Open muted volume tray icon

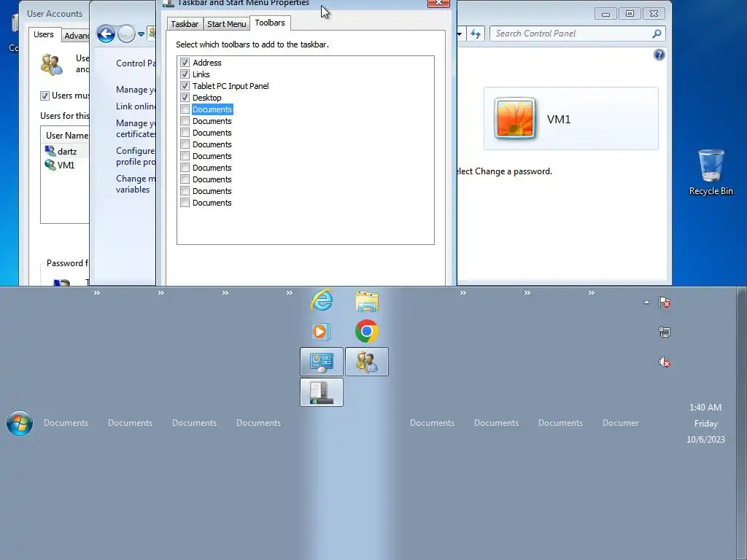(x=665, y=362)
